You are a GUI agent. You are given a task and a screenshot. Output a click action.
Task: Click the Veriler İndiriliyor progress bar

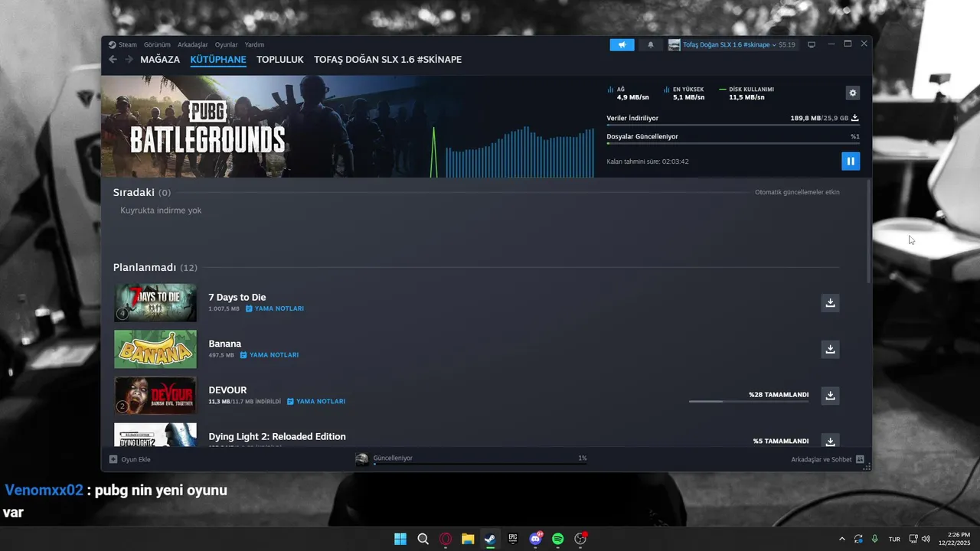[x=733, y=126]
